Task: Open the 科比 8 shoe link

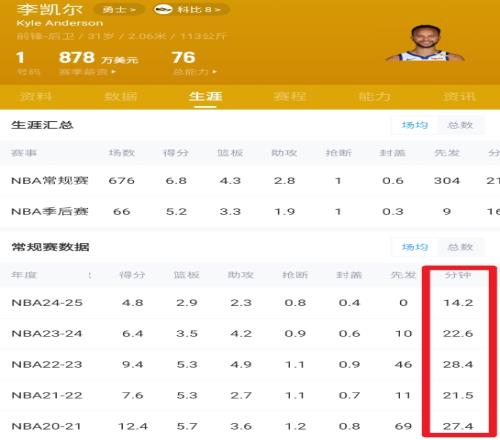Action: tap(192, 9)
